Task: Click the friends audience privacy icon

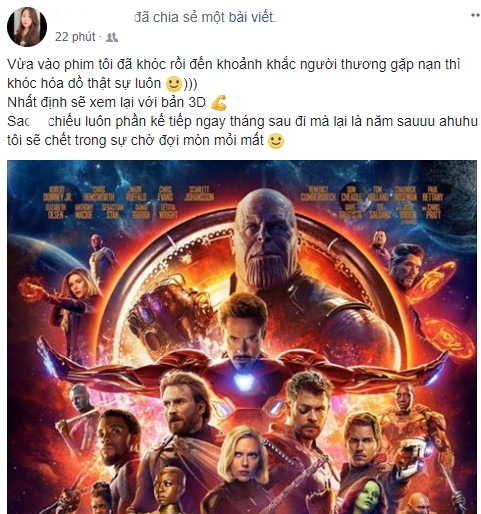Action: click(x=112, y=37)
